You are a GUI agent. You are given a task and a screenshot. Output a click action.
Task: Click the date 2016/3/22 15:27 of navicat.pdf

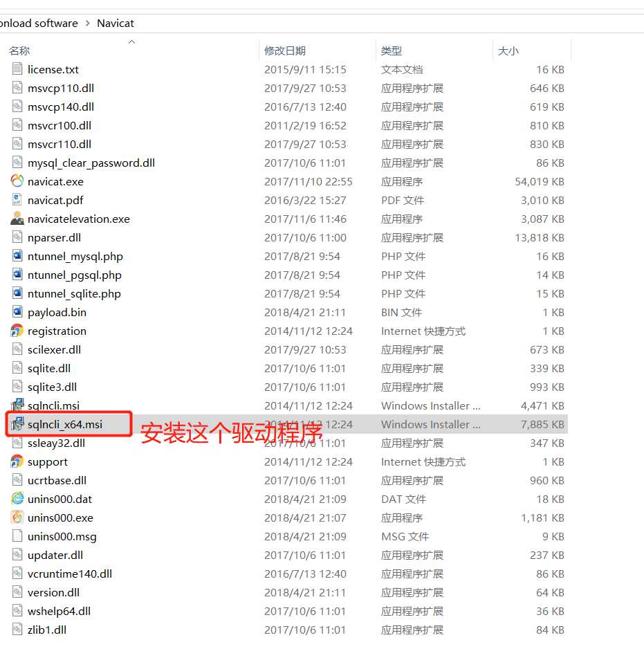[305, 200]
